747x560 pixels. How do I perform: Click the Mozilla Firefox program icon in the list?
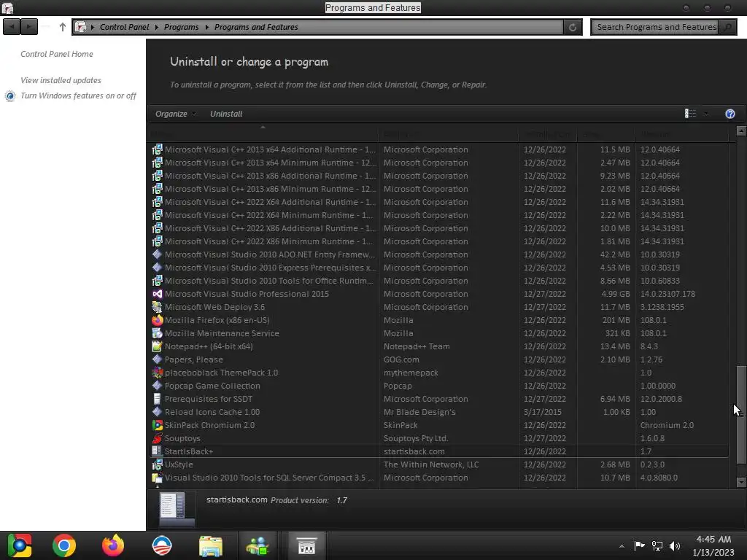point(158,320)
